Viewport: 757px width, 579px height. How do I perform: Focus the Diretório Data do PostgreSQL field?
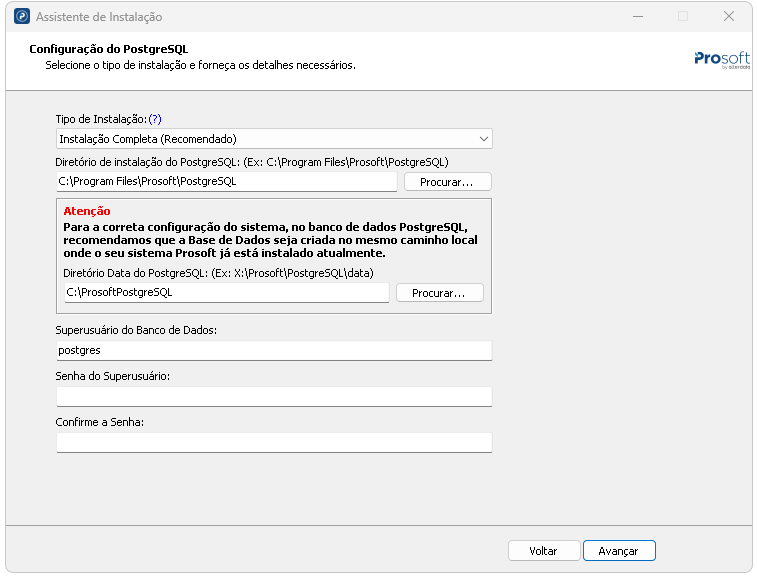tap(227, 293)
